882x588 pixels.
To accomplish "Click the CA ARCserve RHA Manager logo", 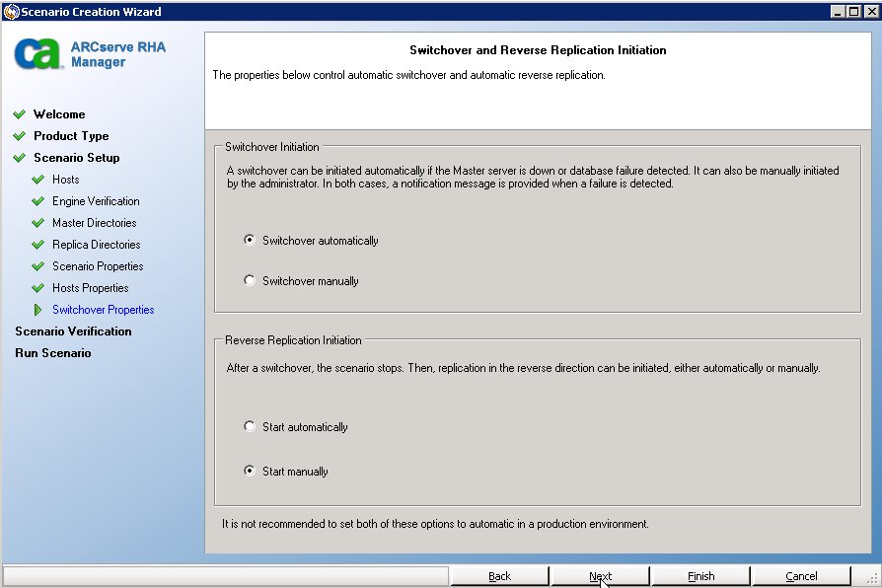I will [90, 54].
